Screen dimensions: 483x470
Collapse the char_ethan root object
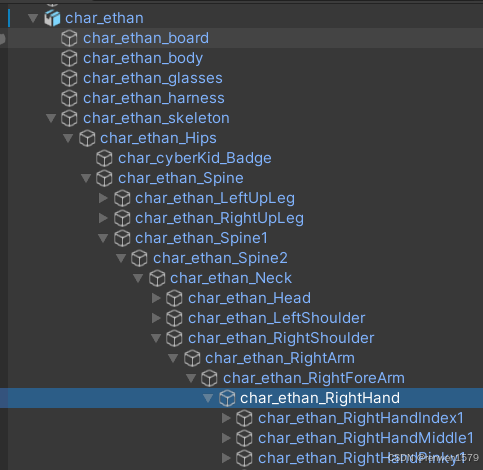click(33, 18)
